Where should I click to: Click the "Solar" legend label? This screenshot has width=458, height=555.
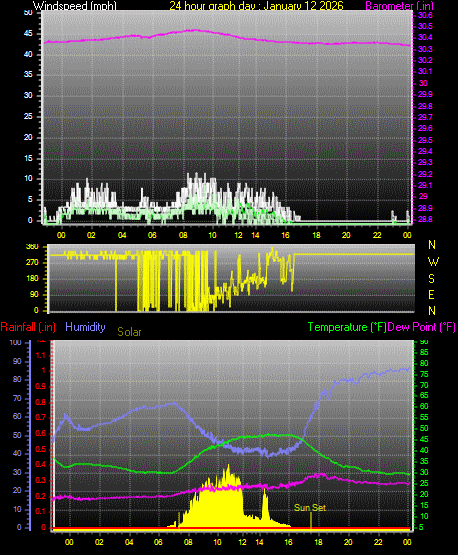(129, 332)
